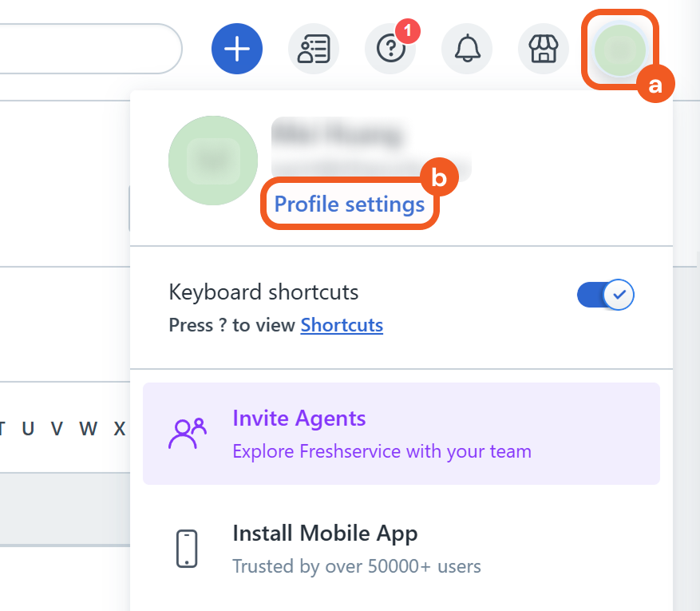Filter by letter V
The height and width of the screenshot is (611, 700).
click(x=57, y=429)
